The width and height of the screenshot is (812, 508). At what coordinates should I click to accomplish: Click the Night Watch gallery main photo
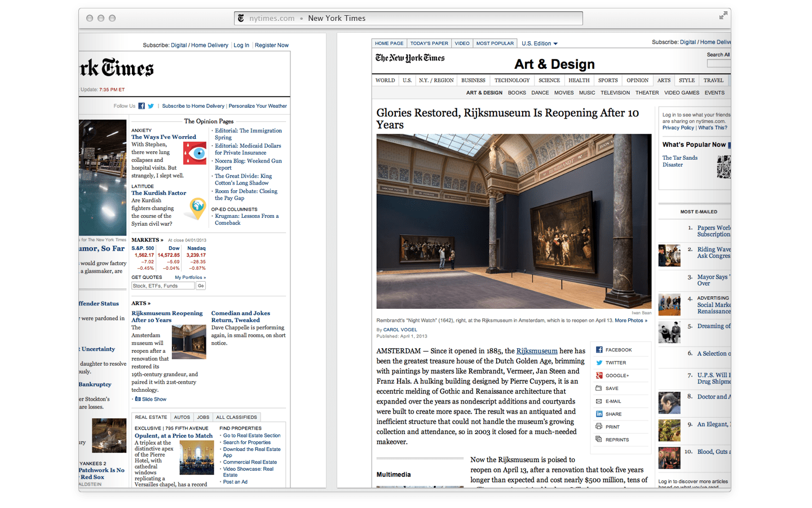[x=514, y=221]
